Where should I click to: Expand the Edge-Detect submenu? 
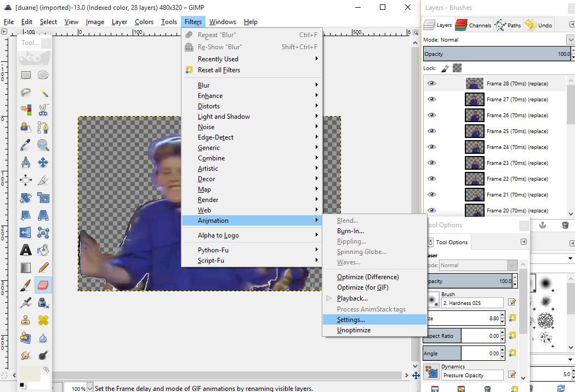(x=252, y=137)
